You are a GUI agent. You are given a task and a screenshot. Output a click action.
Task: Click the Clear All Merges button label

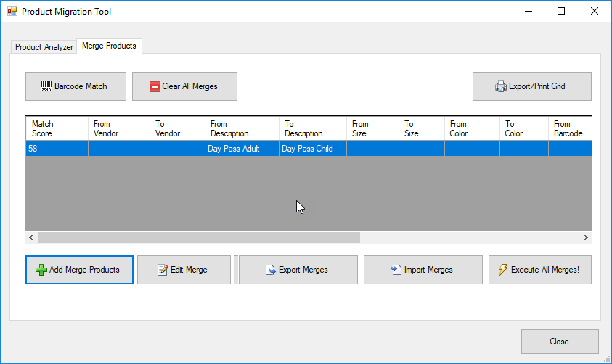[x=189, y=86]
